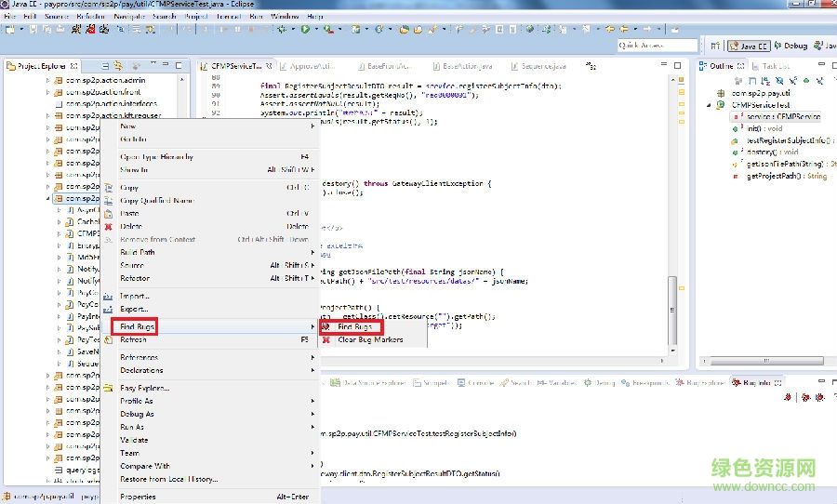Click the Export... context menu icon

click(x=108, y=309)
